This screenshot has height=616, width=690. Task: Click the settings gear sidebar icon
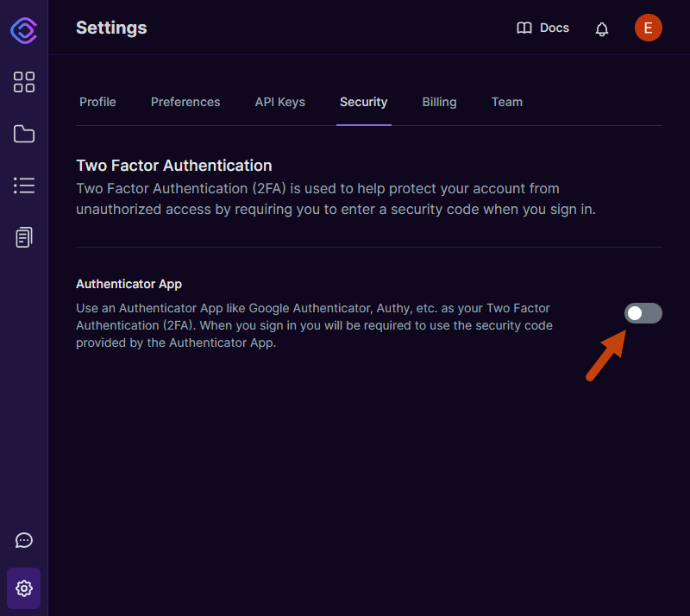(x=24, y=588)
